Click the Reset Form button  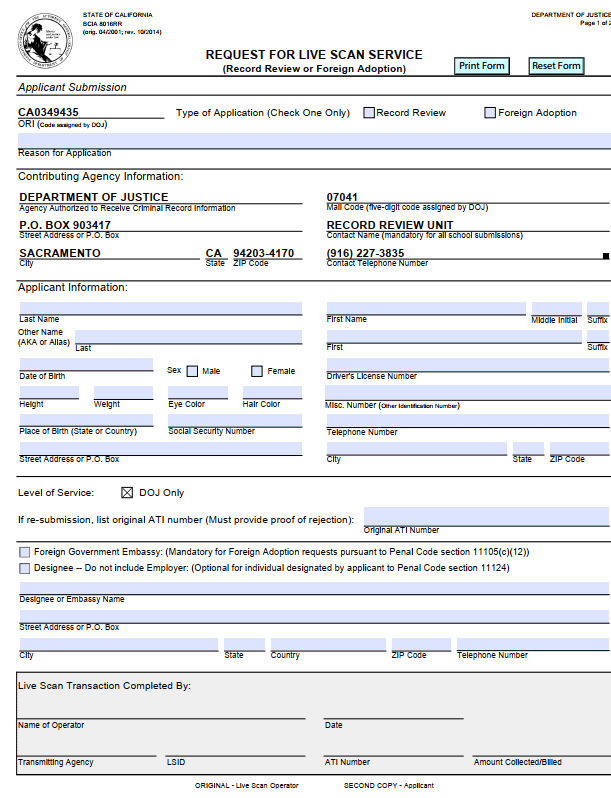[x=556, y=66]
